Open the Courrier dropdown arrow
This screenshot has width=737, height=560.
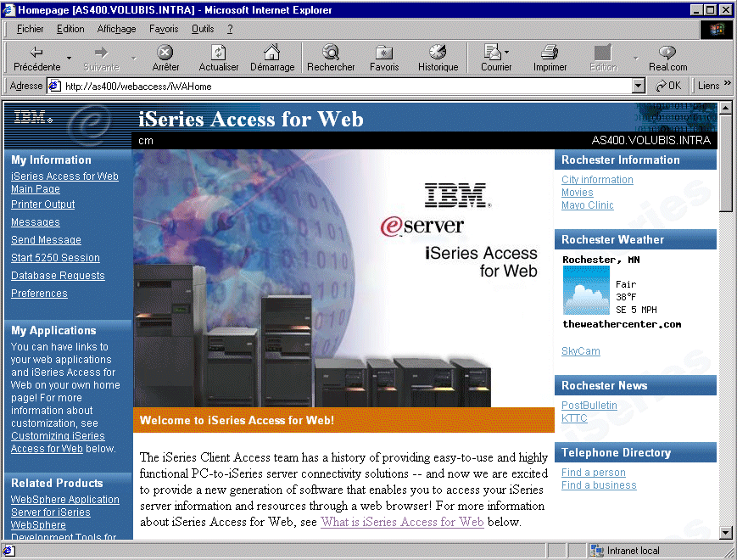pyautogui.click(x=506, y=52)
